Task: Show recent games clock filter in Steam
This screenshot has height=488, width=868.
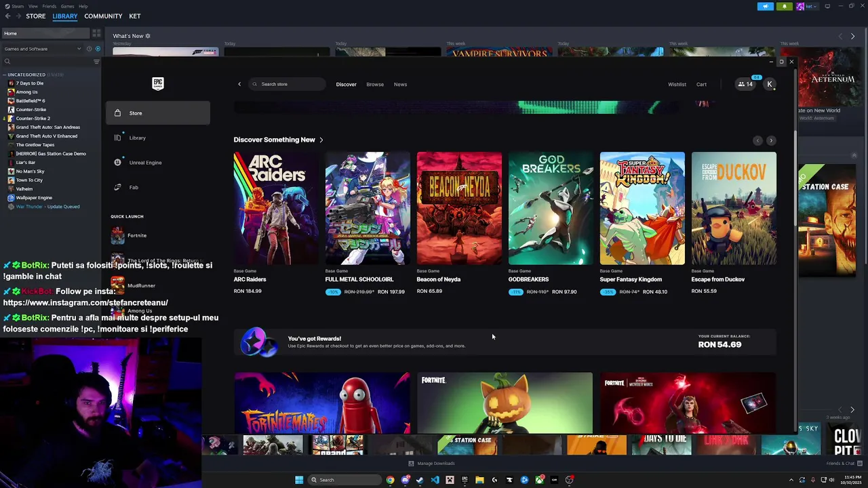Action: pos(89,49)
